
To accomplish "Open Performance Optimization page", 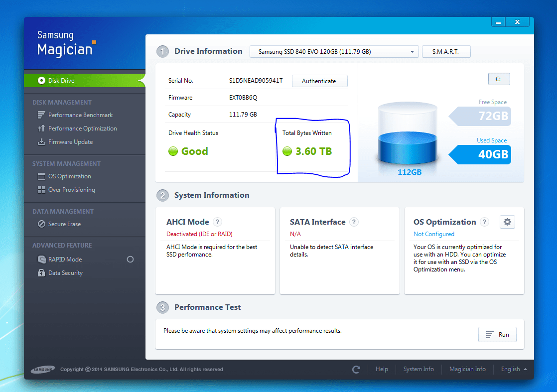I will [82, 129].
